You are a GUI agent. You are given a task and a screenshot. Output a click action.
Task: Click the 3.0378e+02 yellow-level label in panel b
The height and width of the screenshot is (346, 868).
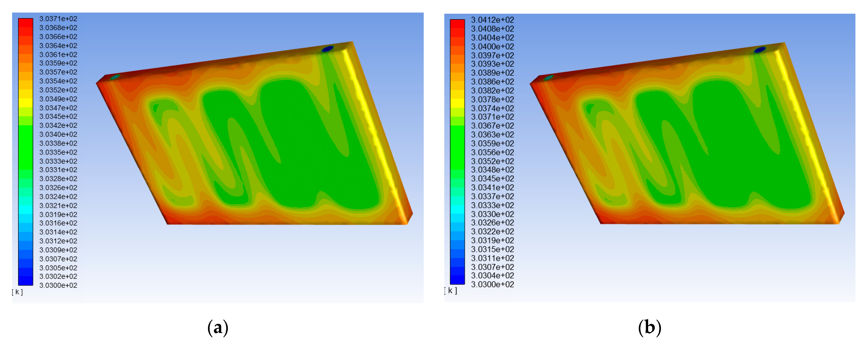(x=492, y=100)
